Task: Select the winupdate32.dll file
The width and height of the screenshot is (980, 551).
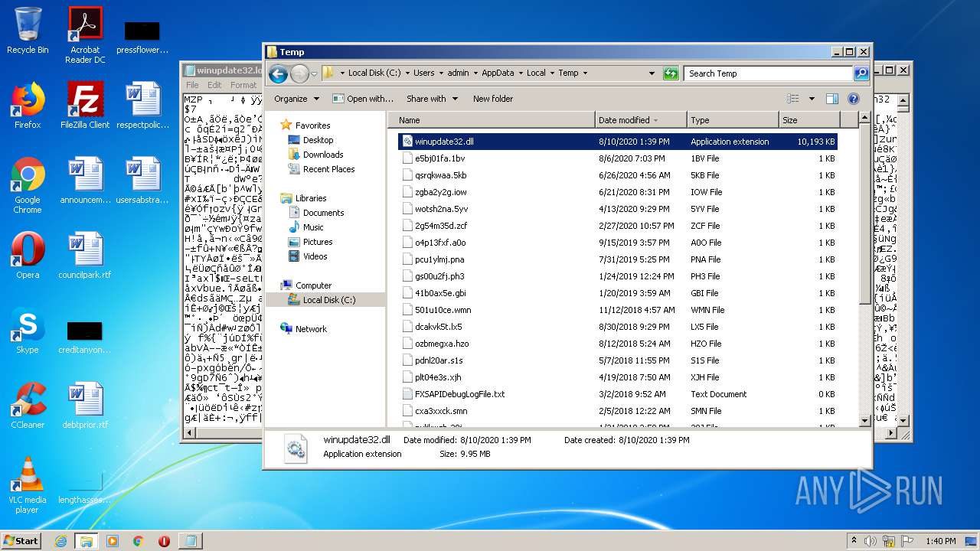Action: click(x=618, y=142)
